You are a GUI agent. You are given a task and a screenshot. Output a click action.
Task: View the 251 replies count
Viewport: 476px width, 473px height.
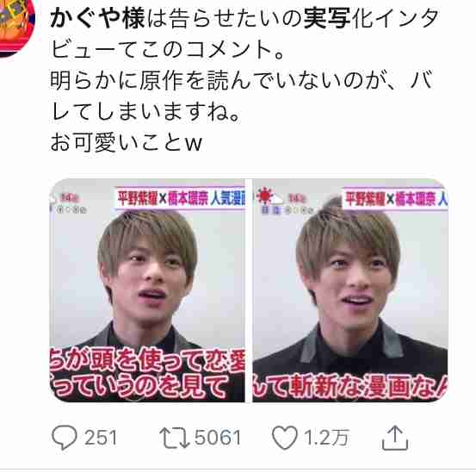pos(101,438)
